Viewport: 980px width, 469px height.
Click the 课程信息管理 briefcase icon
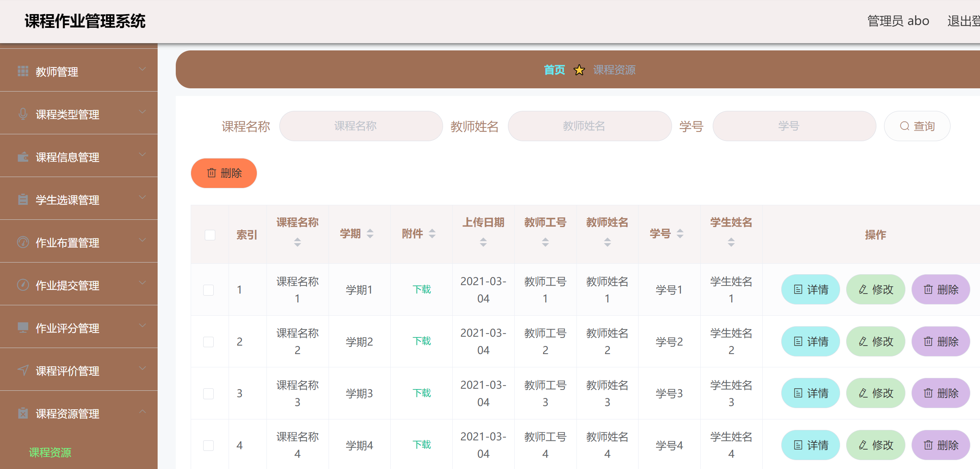[x=23, y=156]
